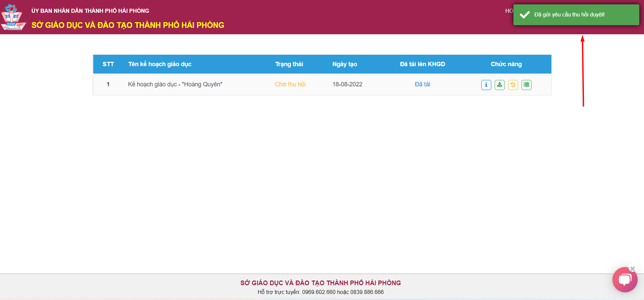Open the live chat bubble icon
The width and height of the screenshot is (644, 300).
click(625, 280)
